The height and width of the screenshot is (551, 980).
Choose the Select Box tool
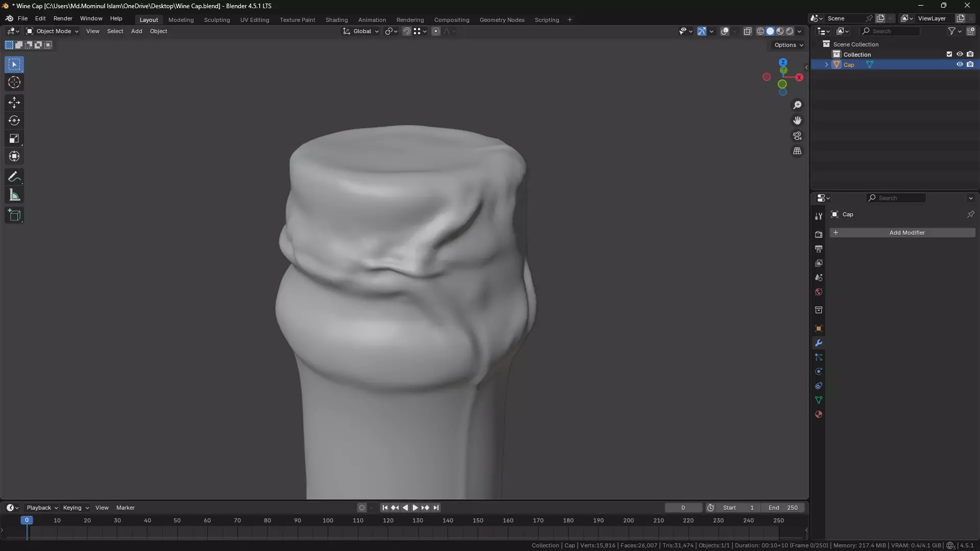point(14,64)
